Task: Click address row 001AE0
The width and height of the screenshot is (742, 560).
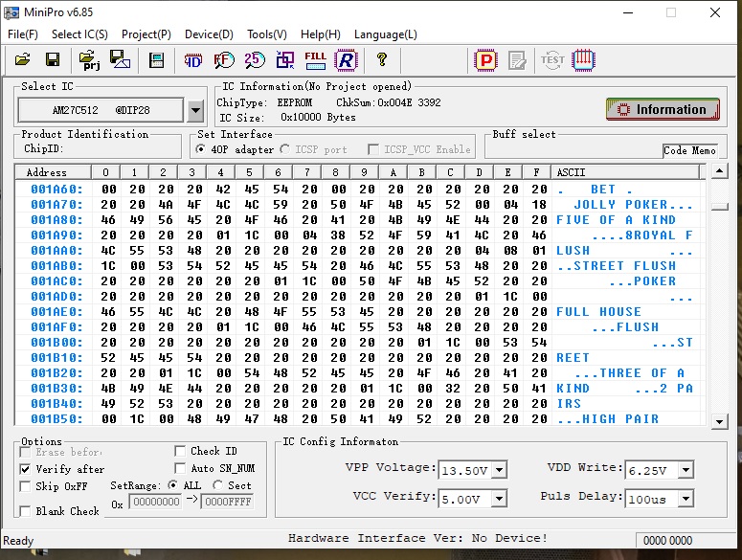Action: (x=56, y=312)
